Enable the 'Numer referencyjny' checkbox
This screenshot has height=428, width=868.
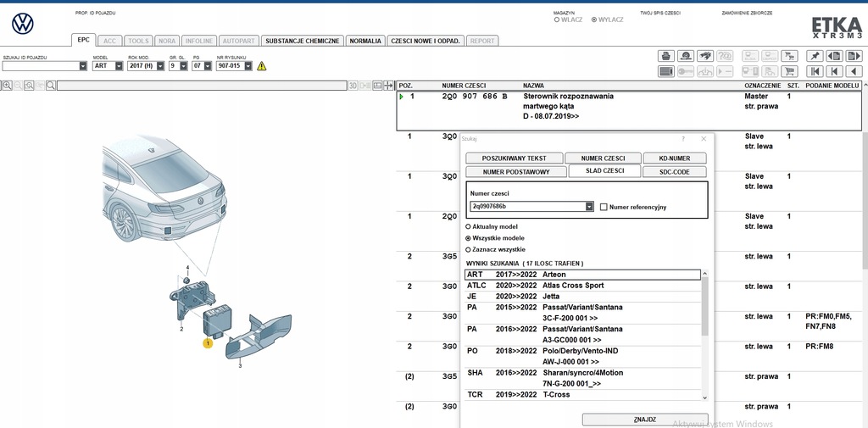click(x=603, y=207)
